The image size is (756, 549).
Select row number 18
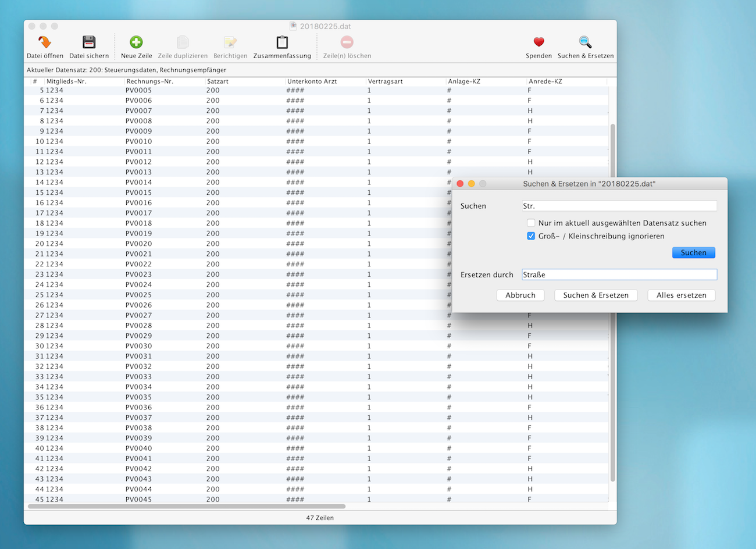40,223
